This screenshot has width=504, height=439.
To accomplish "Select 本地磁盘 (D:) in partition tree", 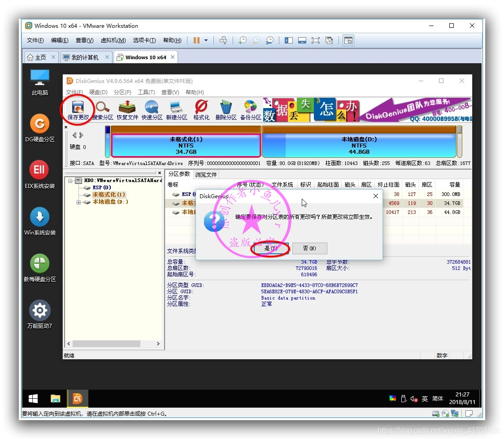I will point(110,202).
